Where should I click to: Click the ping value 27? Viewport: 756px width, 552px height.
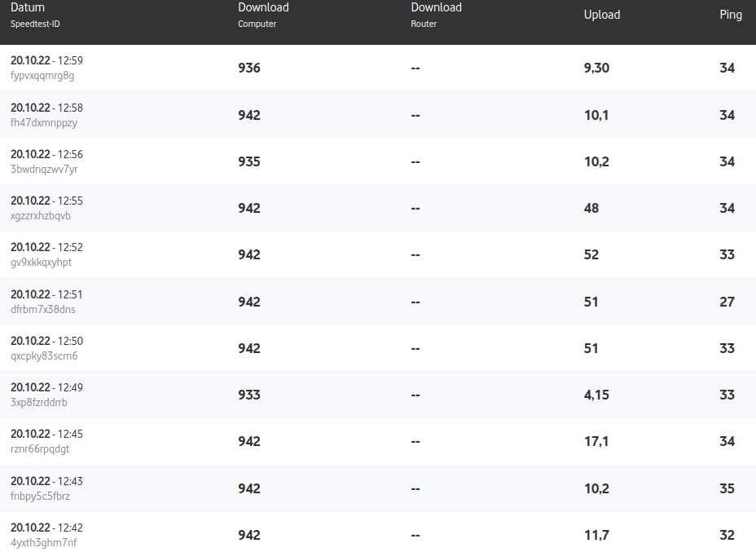click(x=727, y=302)
